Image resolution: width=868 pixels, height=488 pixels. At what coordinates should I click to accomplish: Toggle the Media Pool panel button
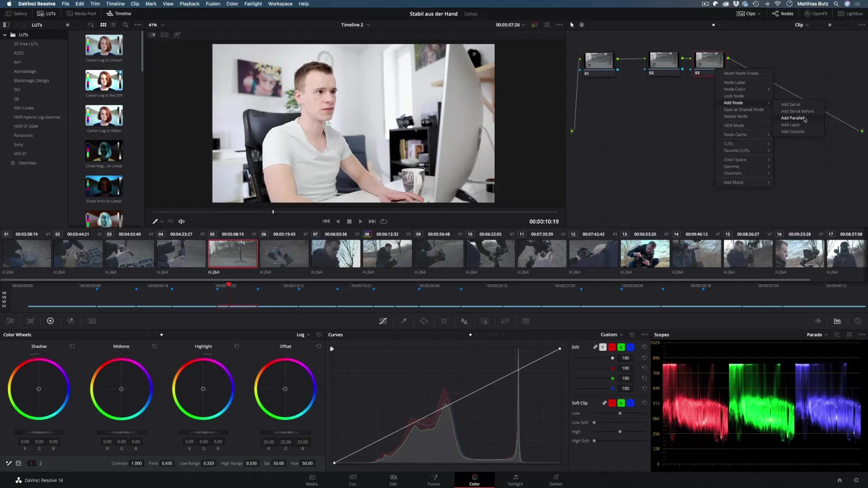point(81,14)
